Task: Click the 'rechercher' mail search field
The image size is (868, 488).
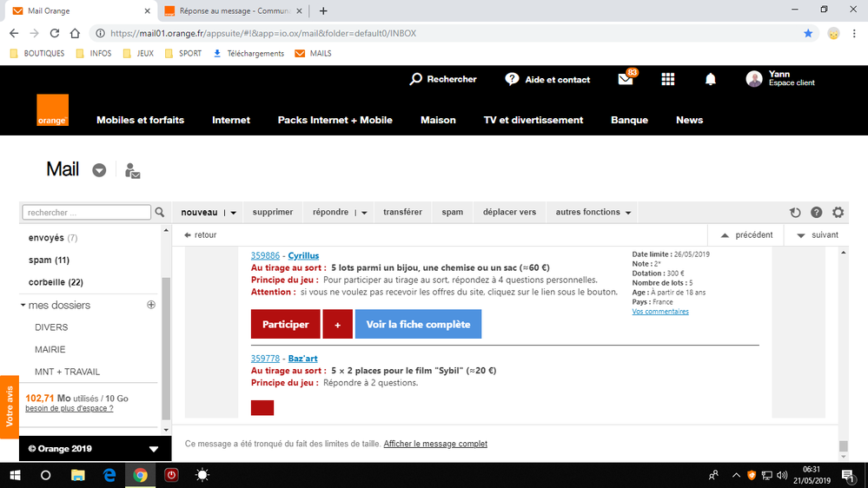Action: (x=87, y=213)
